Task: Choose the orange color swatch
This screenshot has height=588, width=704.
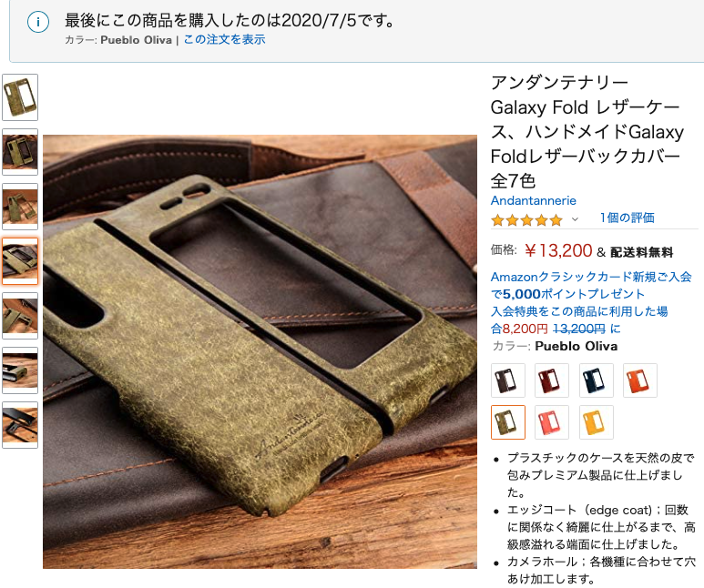Action: tap(640, 380)
